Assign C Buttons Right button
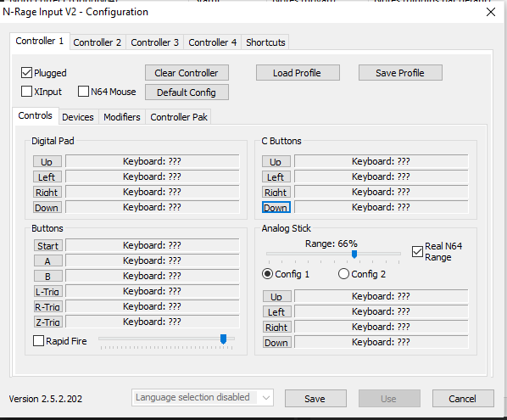This screenshot has height=420, width=507. [x=276, y=192]
